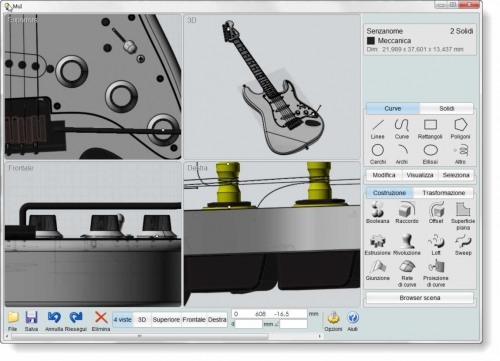Viewport: 500px width, 361px height.
Task: Choose the Giunzione blend tool
Action: [377, 270]
